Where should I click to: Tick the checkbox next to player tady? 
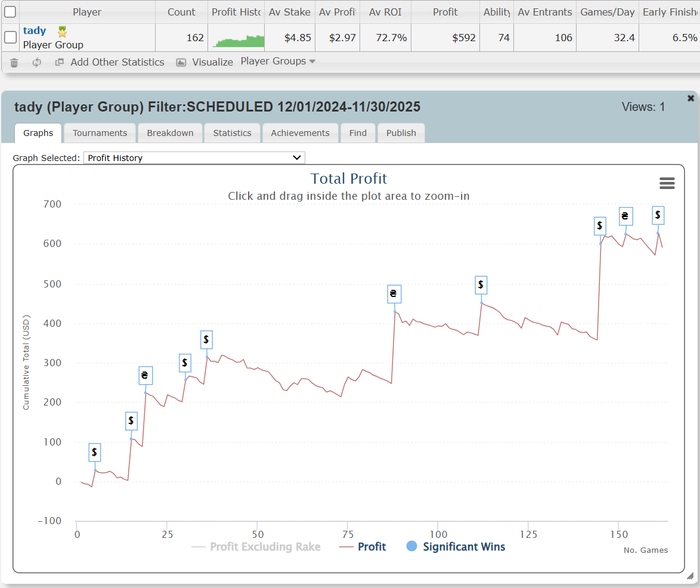[x=10, y=38]
